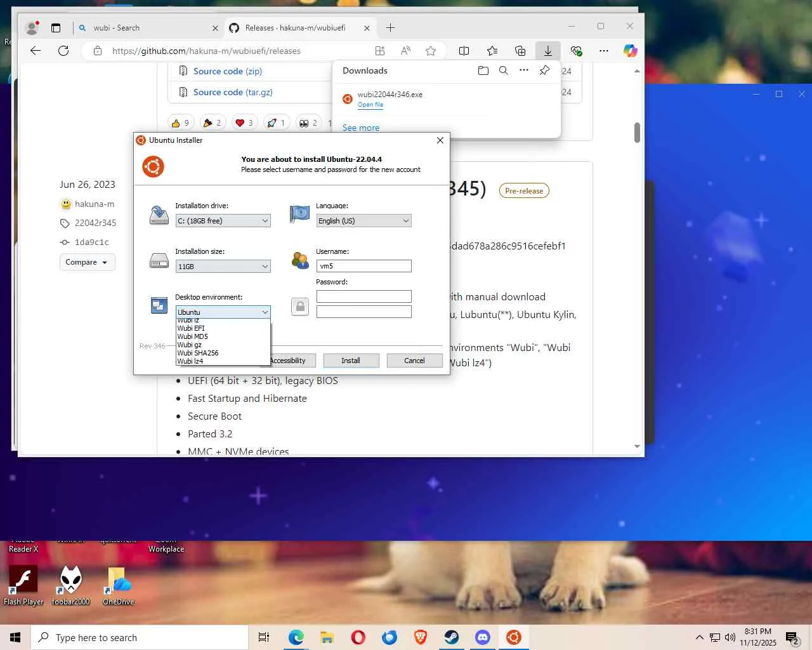The width and height of the screenshot is (812, 650).
Task: Toggle the rocket reaction
Action: pos(276,123)
